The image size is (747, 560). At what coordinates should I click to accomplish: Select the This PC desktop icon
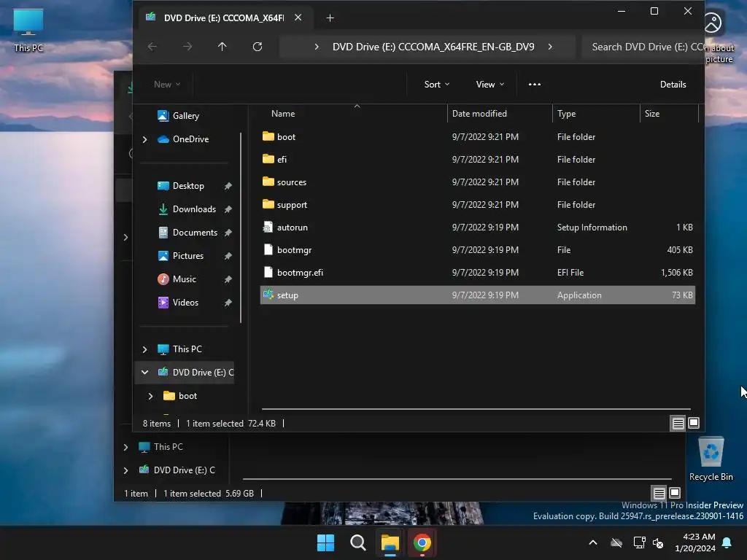tap(28, 31)
